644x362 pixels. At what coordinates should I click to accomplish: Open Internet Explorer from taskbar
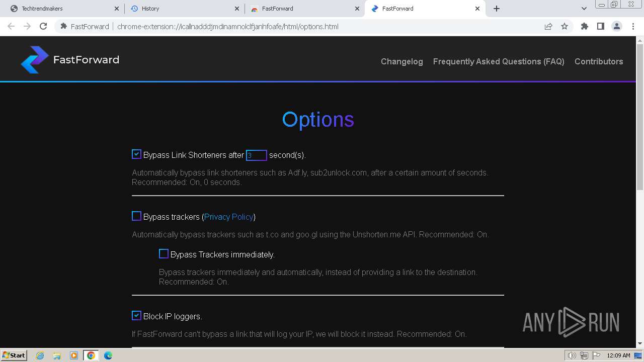[x=40, y=355]
